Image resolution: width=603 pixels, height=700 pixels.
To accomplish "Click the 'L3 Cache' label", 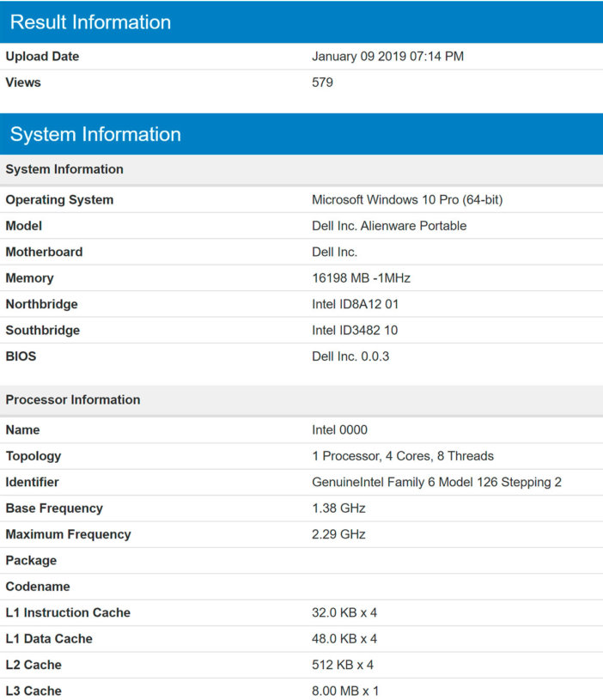I will (33, 691).
